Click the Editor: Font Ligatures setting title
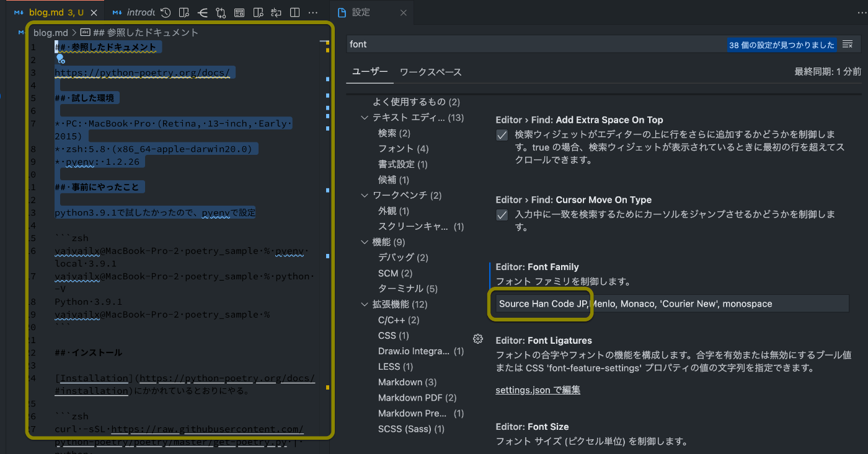The height and width of the screenshot is (454, 868). pos(544,341)
